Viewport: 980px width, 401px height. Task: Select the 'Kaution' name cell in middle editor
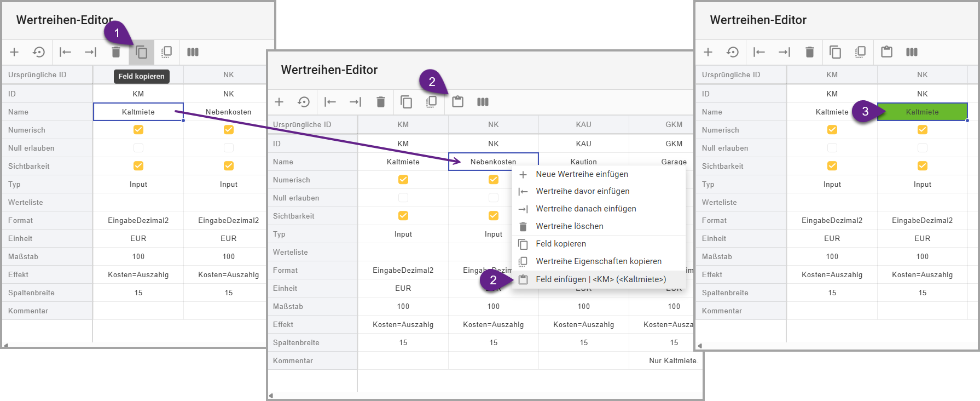(x=584, y=162)
